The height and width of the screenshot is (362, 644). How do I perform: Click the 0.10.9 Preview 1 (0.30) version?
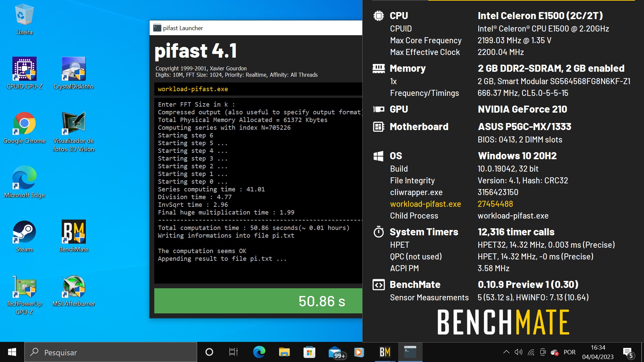point(528,285)
